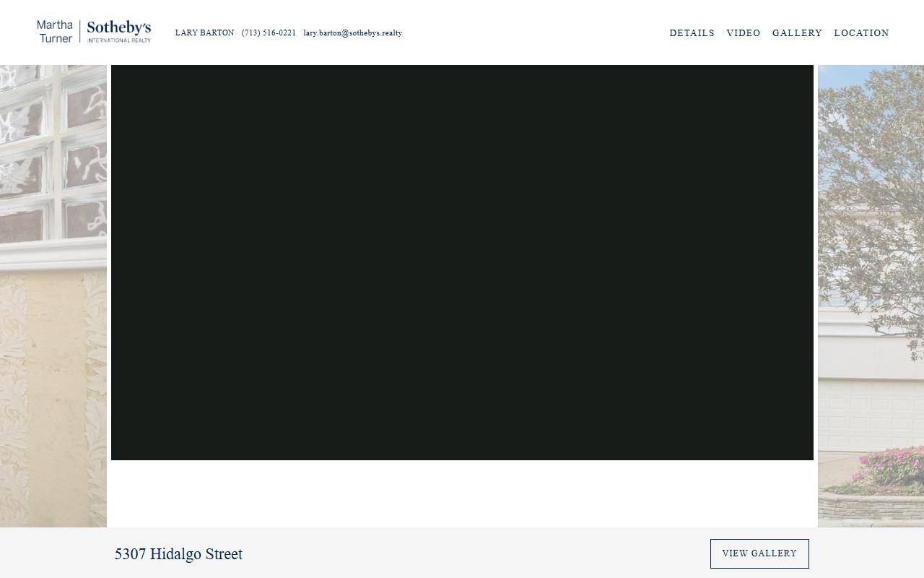This screenshot has width=924, height=578.
Task: Click the agent name Lary Barton
Action: point(204,33)
